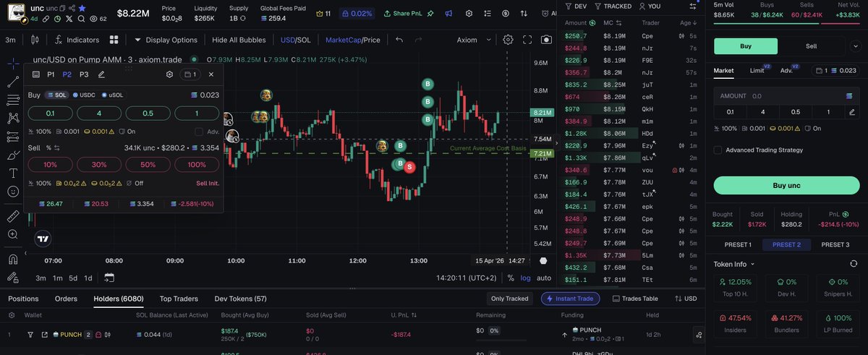868x355 pixels.
Task: Edit presets with pencil in instant trade panel
Action: [x=101, y=74]
